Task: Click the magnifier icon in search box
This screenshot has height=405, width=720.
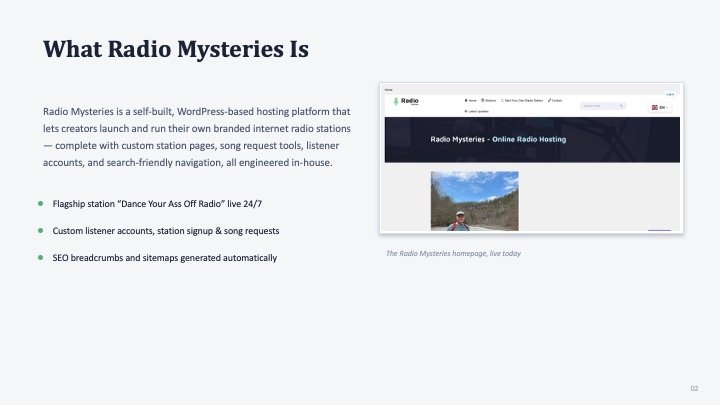Action: tap(621, 106)
